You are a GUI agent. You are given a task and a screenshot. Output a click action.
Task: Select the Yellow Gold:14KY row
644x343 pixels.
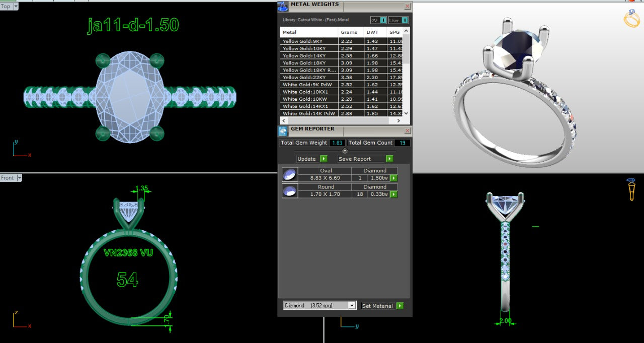[x=342, y=56]
